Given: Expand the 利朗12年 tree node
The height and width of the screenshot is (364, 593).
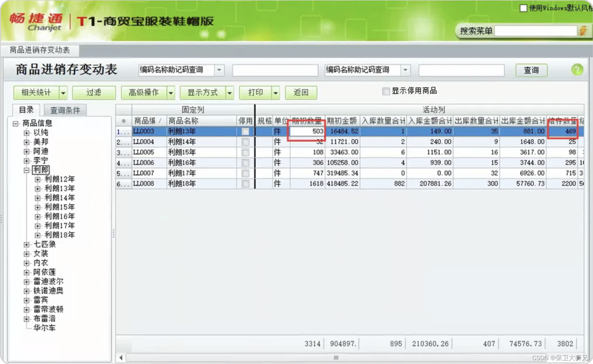Looking at the screenshot, I should coord(38,179).
